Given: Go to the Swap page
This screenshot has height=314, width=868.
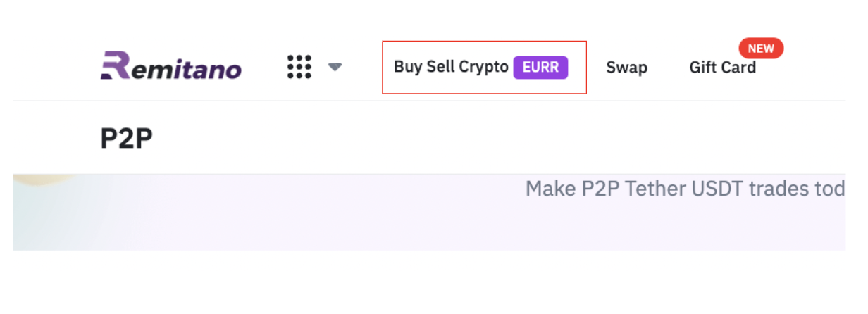Looking at the screenshot, I should pos(627,68).
